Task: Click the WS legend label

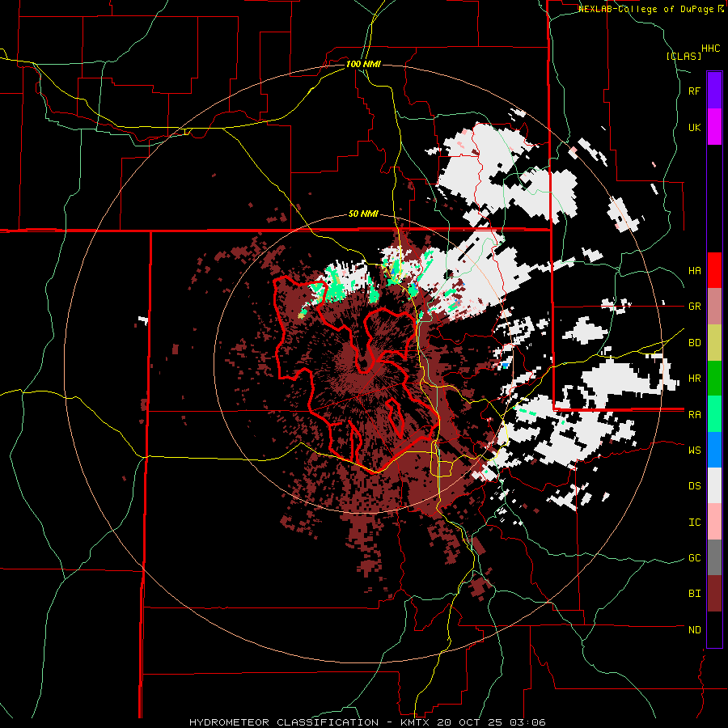Action: pyautogui.click(x=694, y=450)
